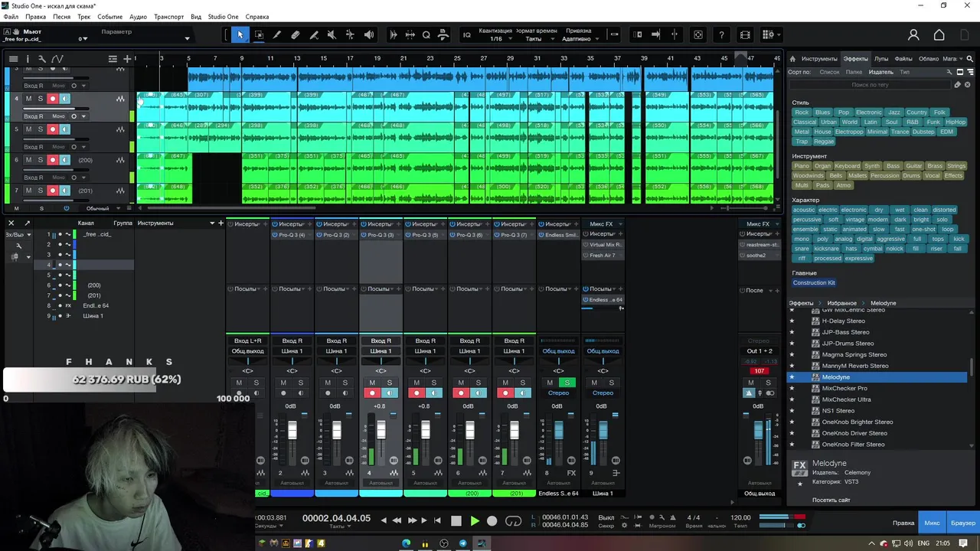The width and height of the screenshot is (980, 551).
Task: Add tracks with the plus icon
Action: (127, 59)
